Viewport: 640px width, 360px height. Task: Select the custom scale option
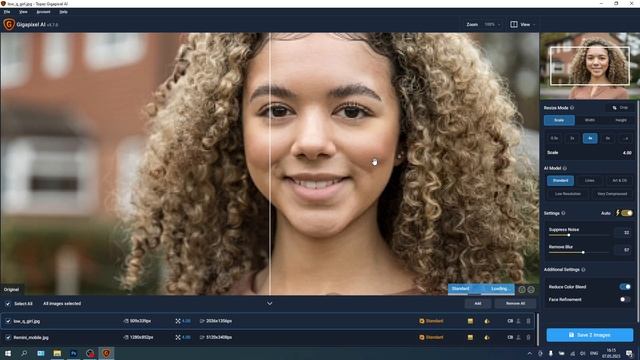(x=626, y=138)
